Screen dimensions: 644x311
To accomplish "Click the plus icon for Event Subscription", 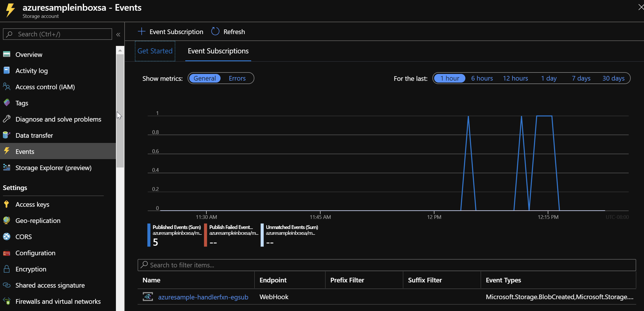I will [x=141, y=31].
